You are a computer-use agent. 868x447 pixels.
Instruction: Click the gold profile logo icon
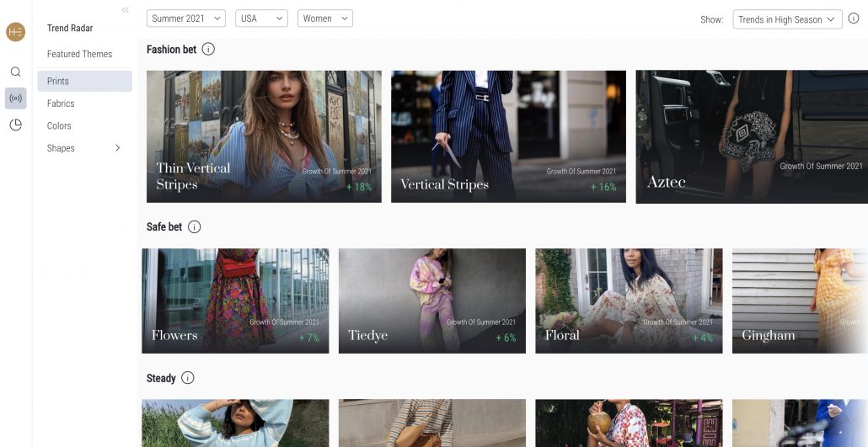(x=15, y=32)
